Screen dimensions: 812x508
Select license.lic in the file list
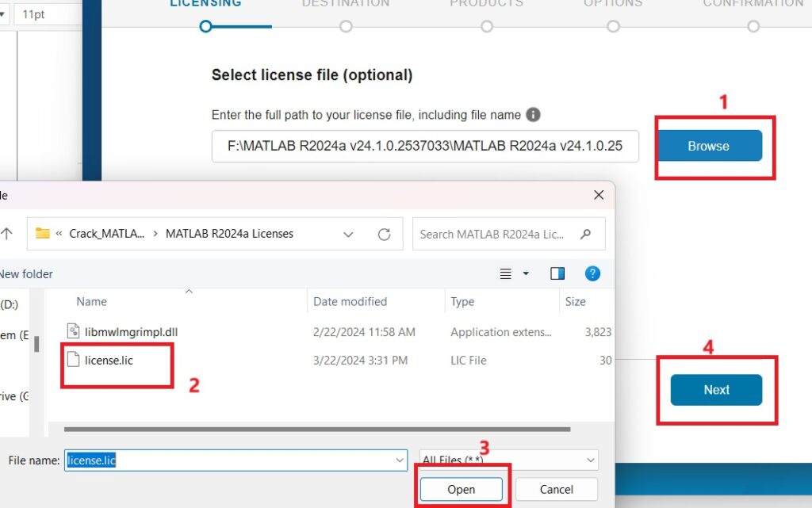[x=109, y=360]
